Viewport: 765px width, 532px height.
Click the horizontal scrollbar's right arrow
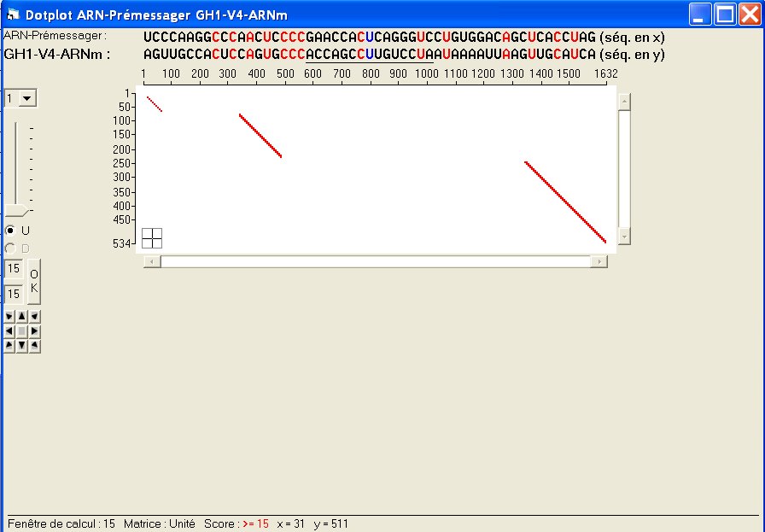coord(602,261)
